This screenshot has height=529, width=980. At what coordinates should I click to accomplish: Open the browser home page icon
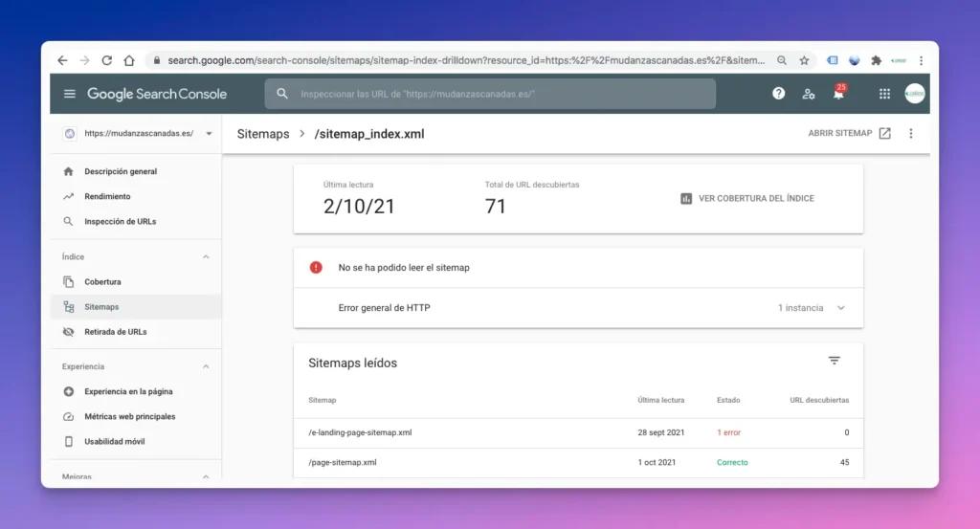[129, 60]
